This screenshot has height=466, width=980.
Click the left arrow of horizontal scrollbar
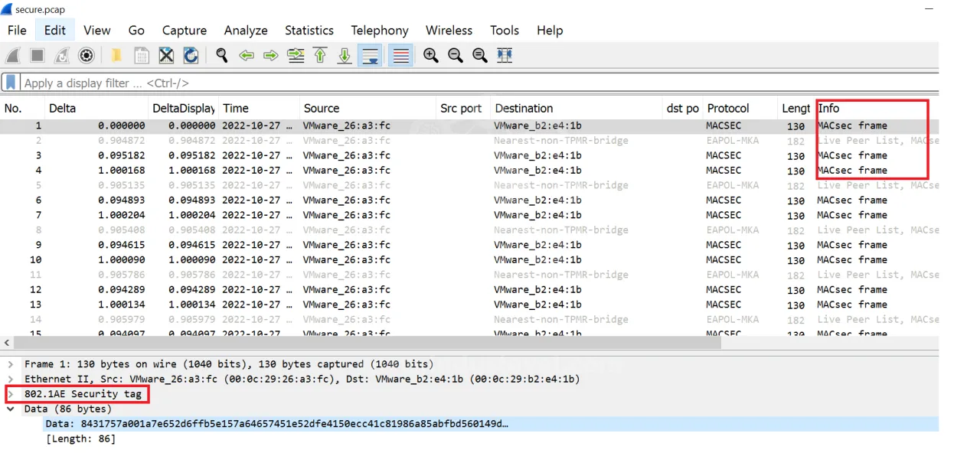click(6, 342)
